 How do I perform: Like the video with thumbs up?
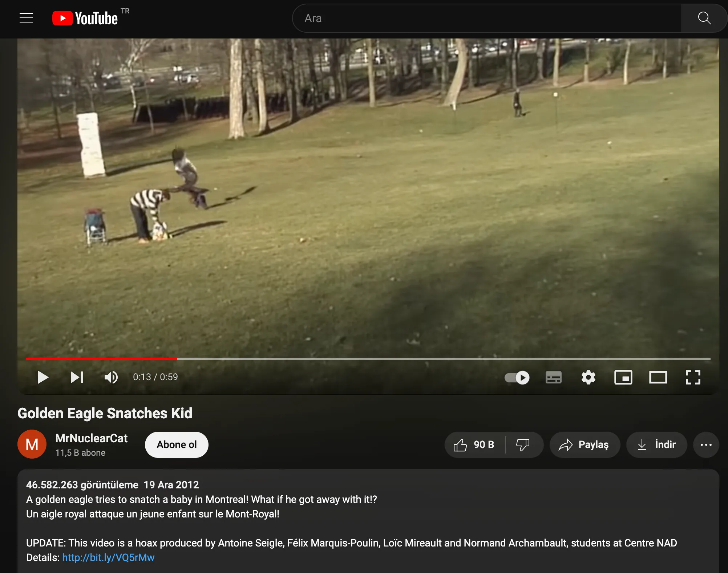pos(474,445)
